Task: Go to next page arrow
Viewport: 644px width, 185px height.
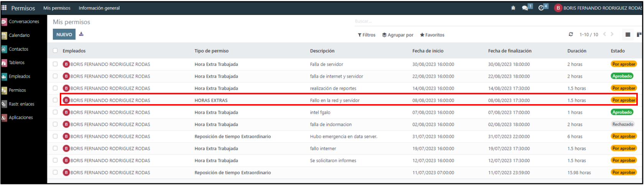Action: [x=612, y=34]
